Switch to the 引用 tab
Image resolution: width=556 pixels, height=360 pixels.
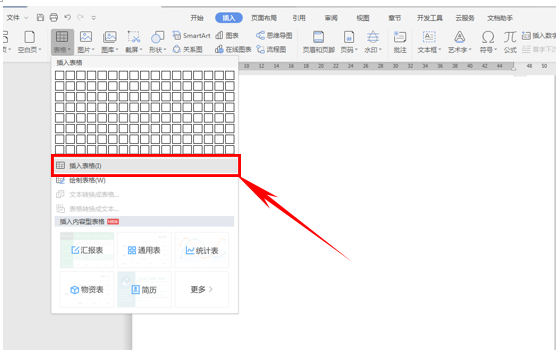pyautogui.click(x=299, y=18)
